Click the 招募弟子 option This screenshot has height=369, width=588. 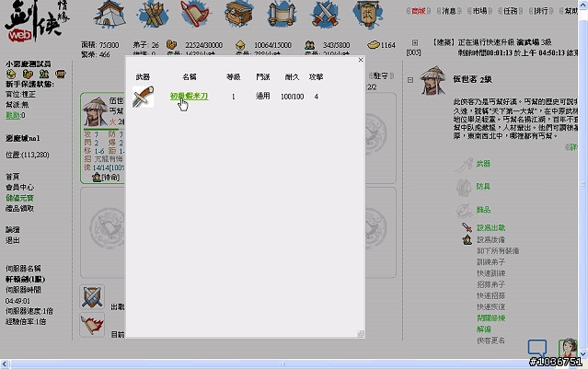click(490, 284)
